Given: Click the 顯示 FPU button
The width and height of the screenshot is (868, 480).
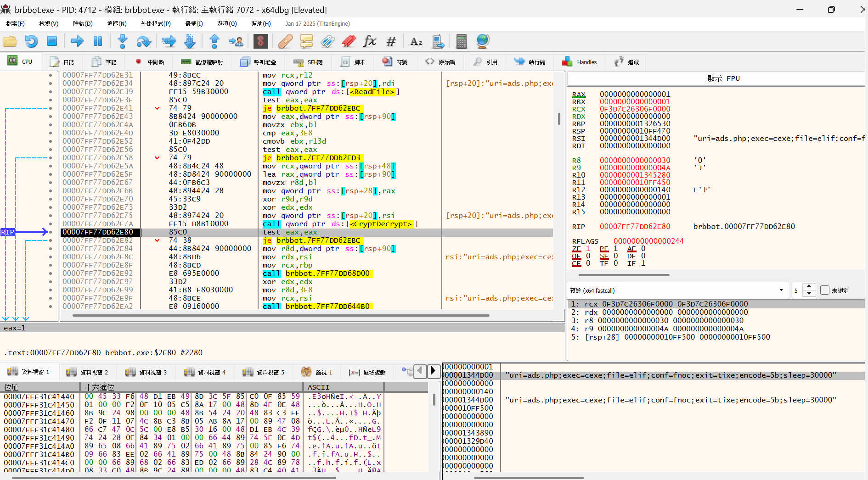Looking at the screenshot, I should point(723,78).
